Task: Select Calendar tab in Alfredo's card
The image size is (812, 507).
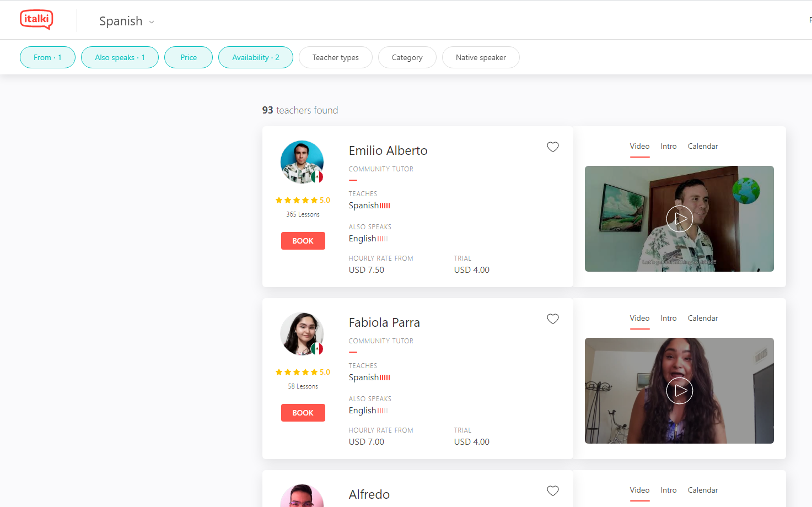Action: click(703, 490)
